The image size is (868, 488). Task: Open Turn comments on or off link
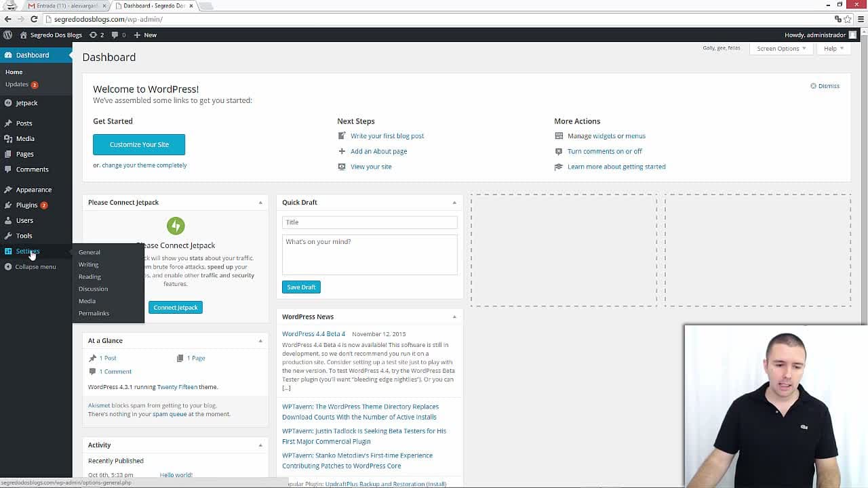[605, 151]
